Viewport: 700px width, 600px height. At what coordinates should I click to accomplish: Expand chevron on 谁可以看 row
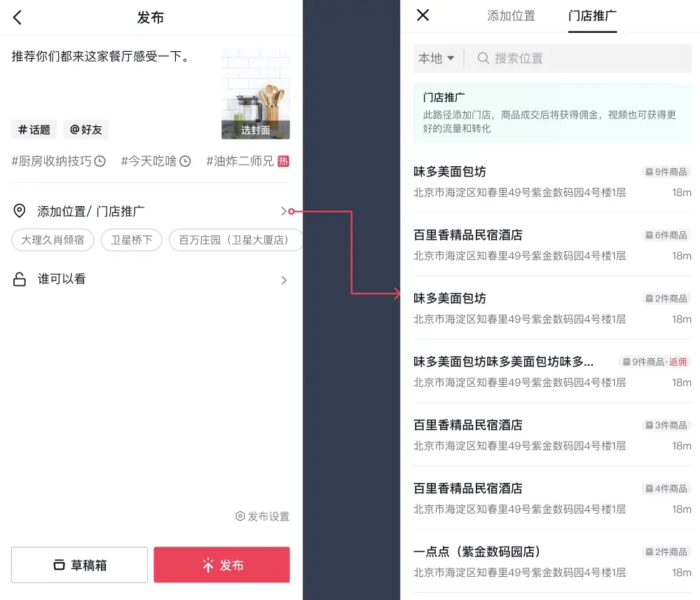tap(284, 280)
